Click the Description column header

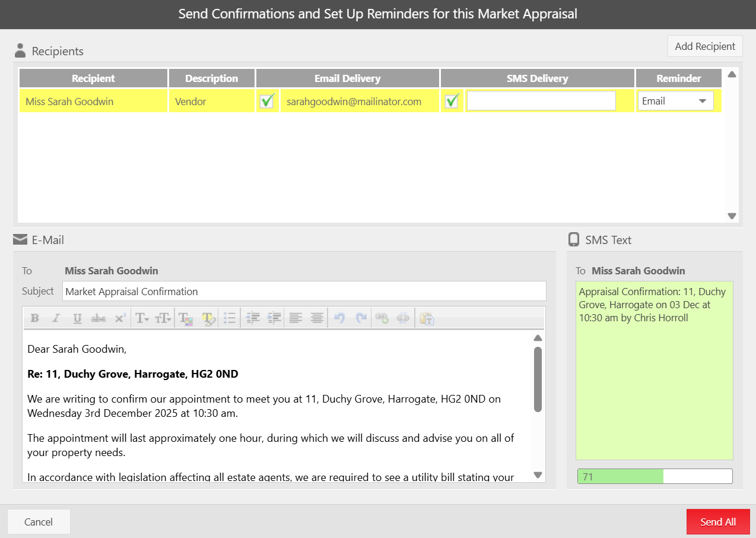(212, 78)
